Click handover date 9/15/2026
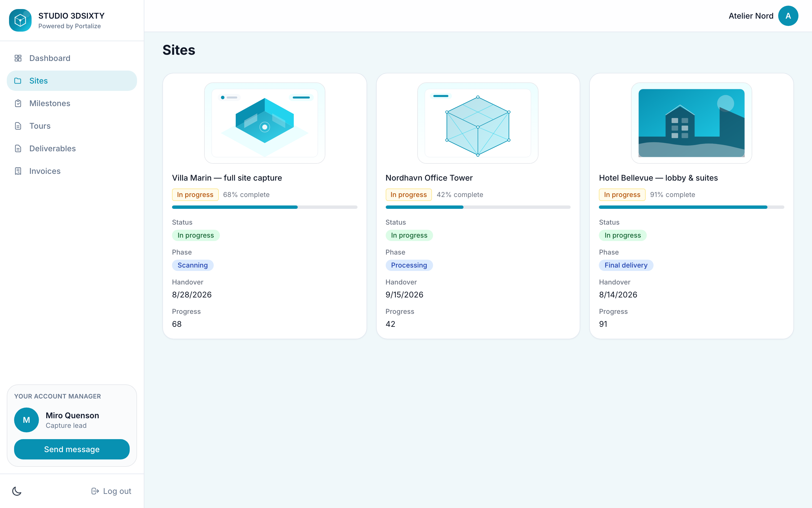 click(x=404, y=295)
